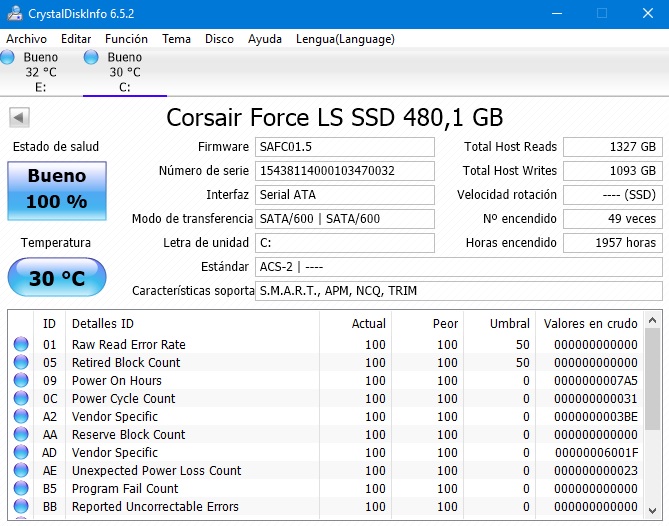Image resolution: width=669 pixels, height=526 pixels.
Task: Click the Número de serie field
Action: click(345, 171)
